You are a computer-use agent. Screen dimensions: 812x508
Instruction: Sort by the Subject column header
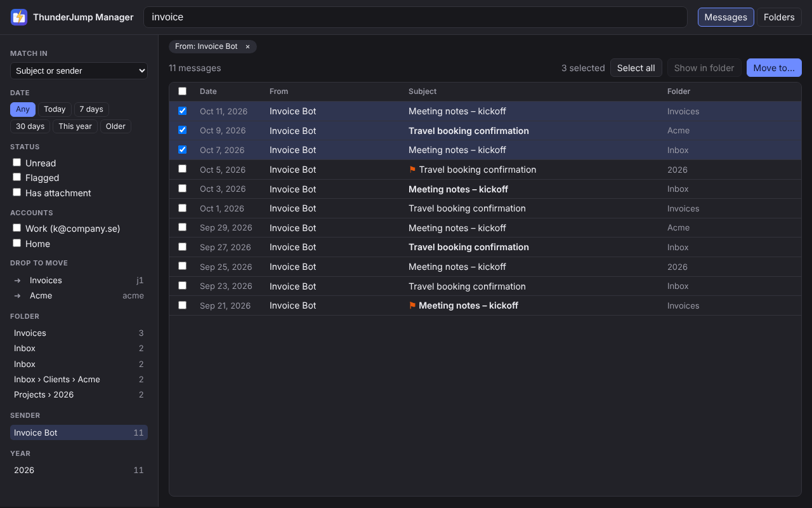422,91
